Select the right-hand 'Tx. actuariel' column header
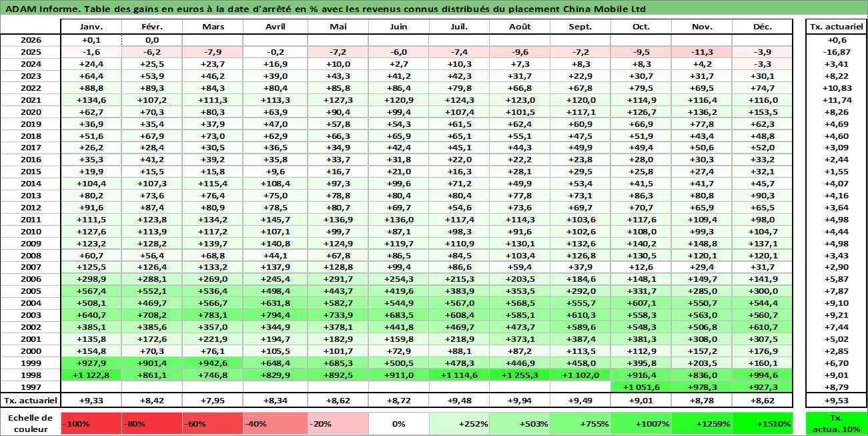 pos(836,27)
